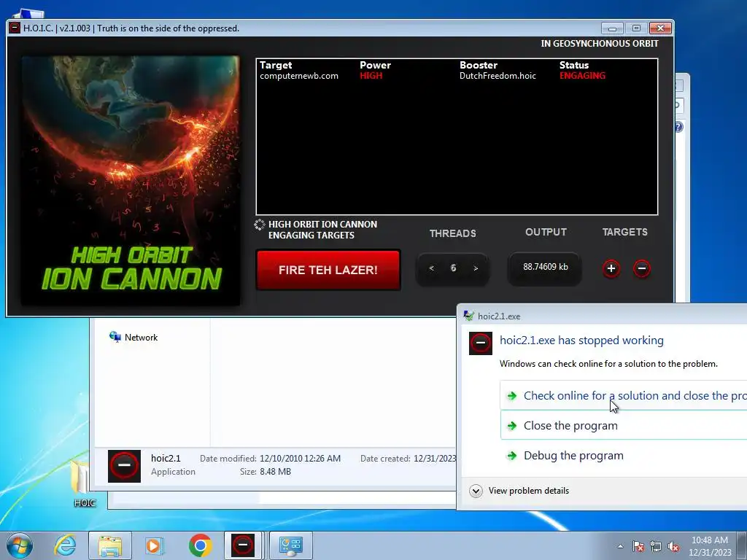Click the DutchFreedom.hoic booster entry

coord(498,76)
